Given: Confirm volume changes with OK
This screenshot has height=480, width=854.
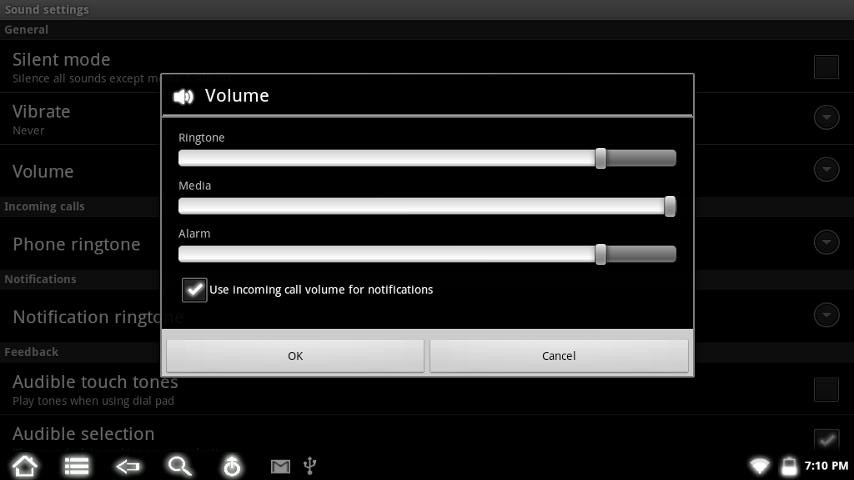Looking at the screenshot, I should (295, 356).
